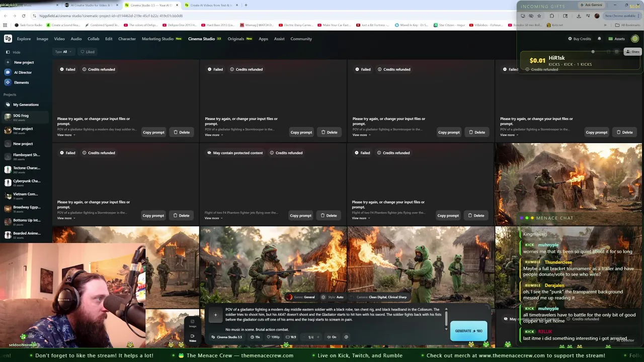Open the SOG Frog project
The height and width of the screenshot is (362, 644).
point(25,117)
